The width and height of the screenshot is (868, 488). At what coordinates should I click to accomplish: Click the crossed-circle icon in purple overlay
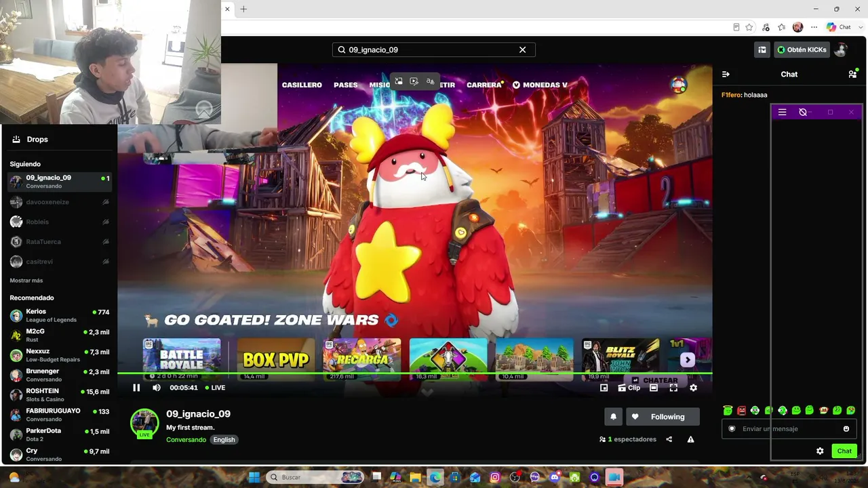pyautogui.click(x=803, y=113)
